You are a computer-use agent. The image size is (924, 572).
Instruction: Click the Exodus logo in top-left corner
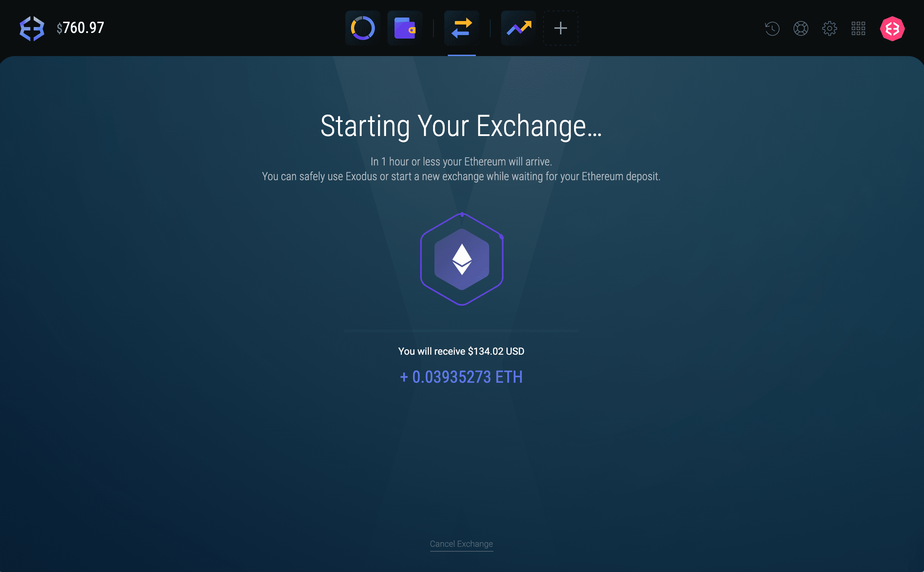32,28
